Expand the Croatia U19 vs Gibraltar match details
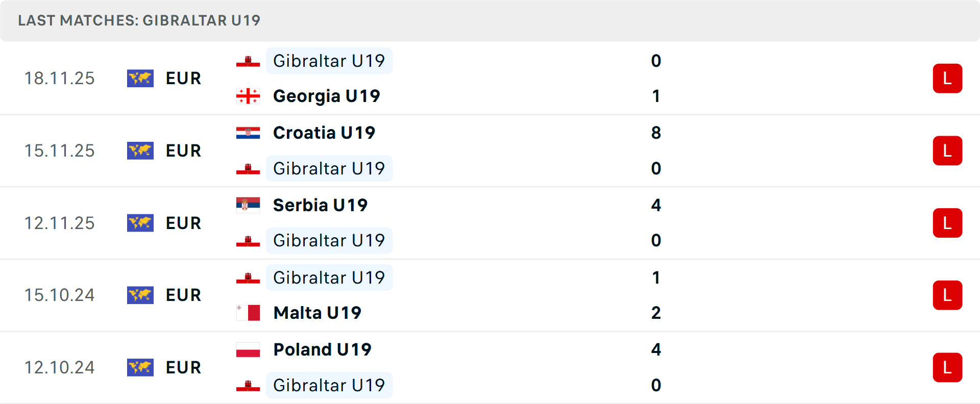Viewport: 980px width, 404px height. point(490,150)
